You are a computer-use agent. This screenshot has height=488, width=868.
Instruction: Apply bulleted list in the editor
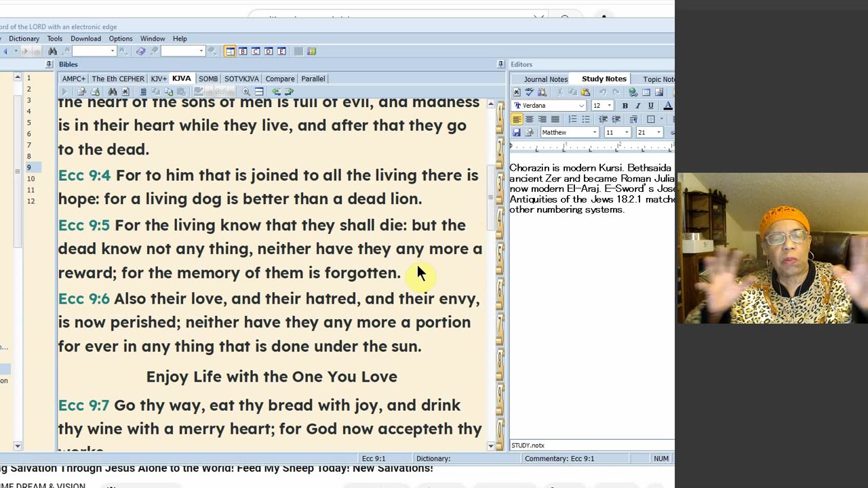(x=586, y=119)
